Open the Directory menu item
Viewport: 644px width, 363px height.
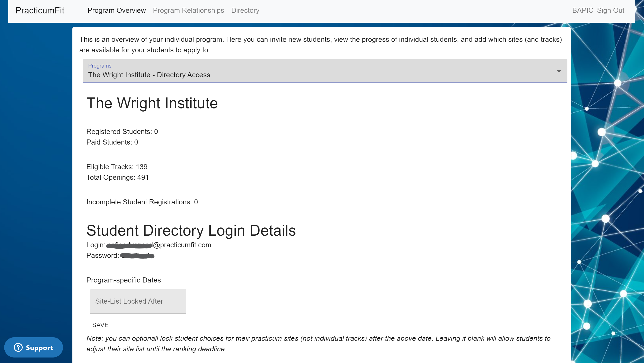tap(245, 11)
